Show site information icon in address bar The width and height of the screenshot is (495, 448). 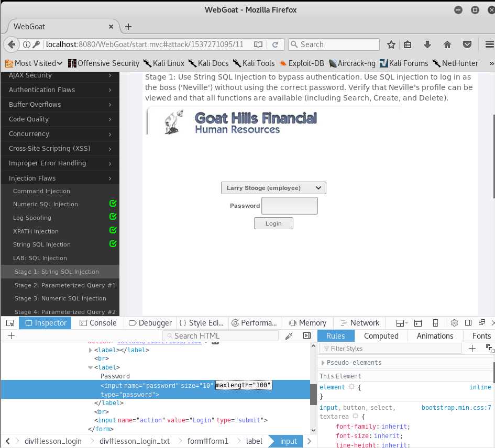[x=27, y=44]
